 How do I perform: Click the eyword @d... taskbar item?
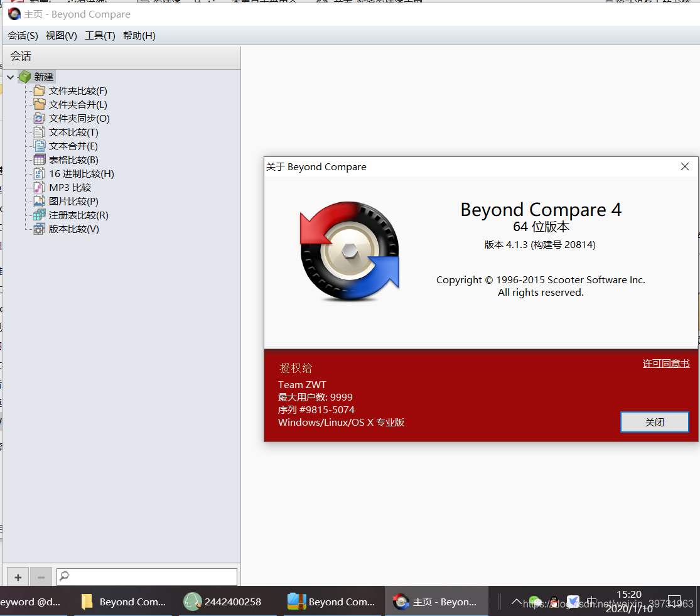click(x=31, y=602)
